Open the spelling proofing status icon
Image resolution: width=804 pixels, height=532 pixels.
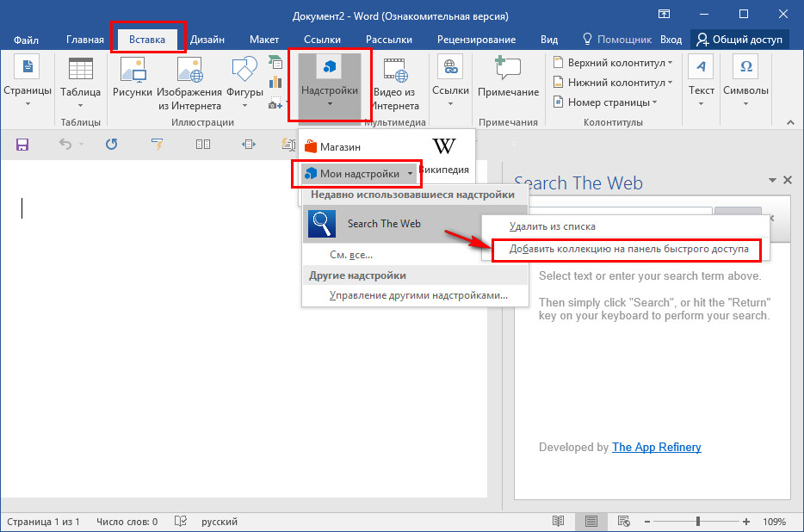point(181,521)
